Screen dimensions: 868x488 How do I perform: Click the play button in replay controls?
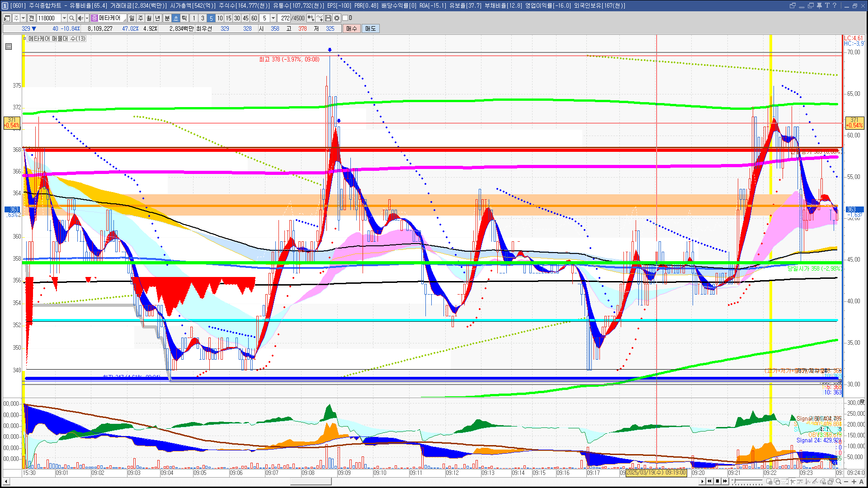(x=702, y=481)
